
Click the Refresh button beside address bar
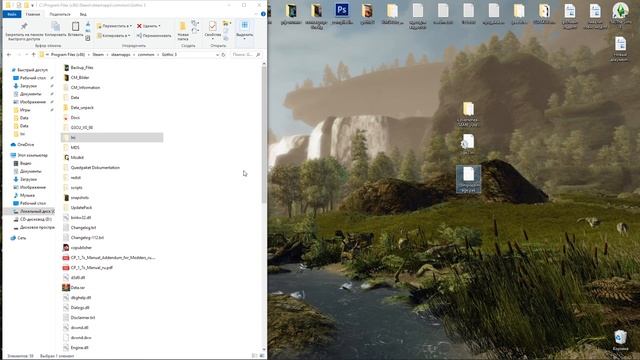(x=223, y=55)
